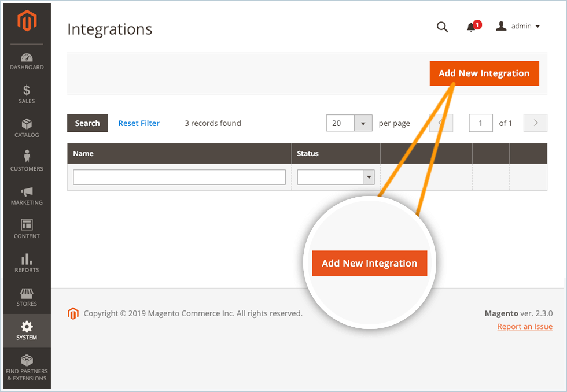
Task: Click the Name filter input field
Action: (x=179, y=177)
